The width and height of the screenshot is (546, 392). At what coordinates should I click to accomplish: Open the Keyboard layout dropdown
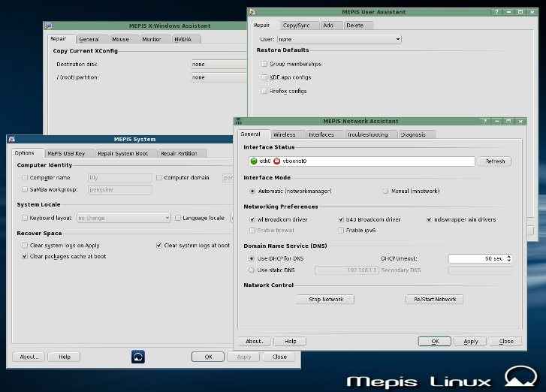[x=124, y=219]
